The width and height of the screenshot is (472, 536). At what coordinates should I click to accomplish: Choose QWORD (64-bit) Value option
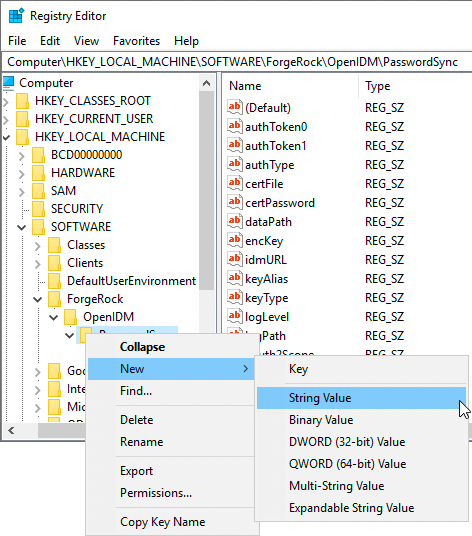point(361,464)
